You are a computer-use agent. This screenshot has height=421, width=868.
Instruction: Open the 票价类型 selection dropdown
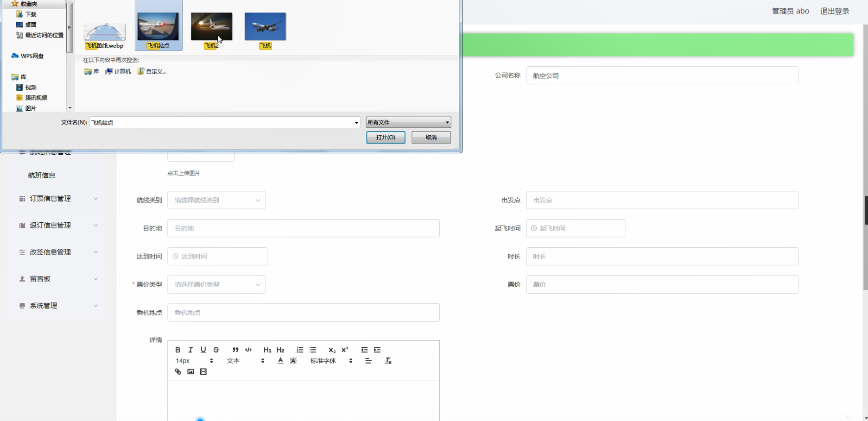point(217,284)
